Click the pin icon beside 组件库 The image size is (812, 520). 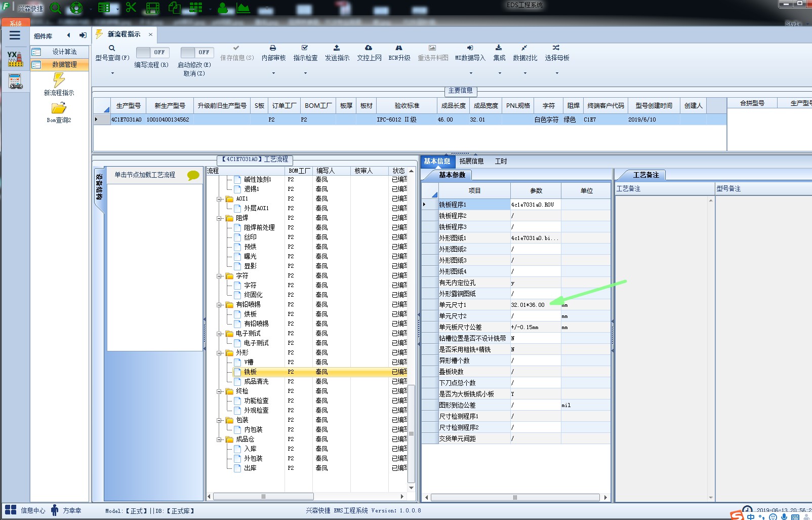tap(83, 35)
